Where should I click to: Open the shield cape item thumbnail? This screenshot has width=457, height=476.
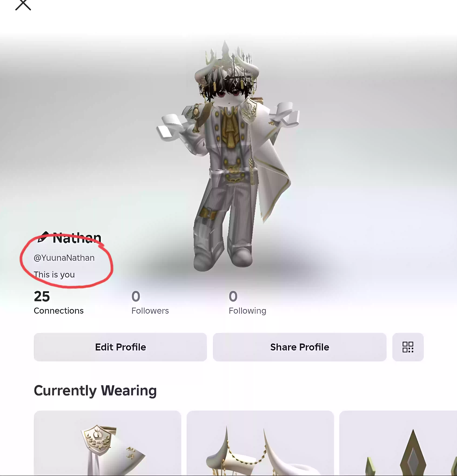(107, 443)
